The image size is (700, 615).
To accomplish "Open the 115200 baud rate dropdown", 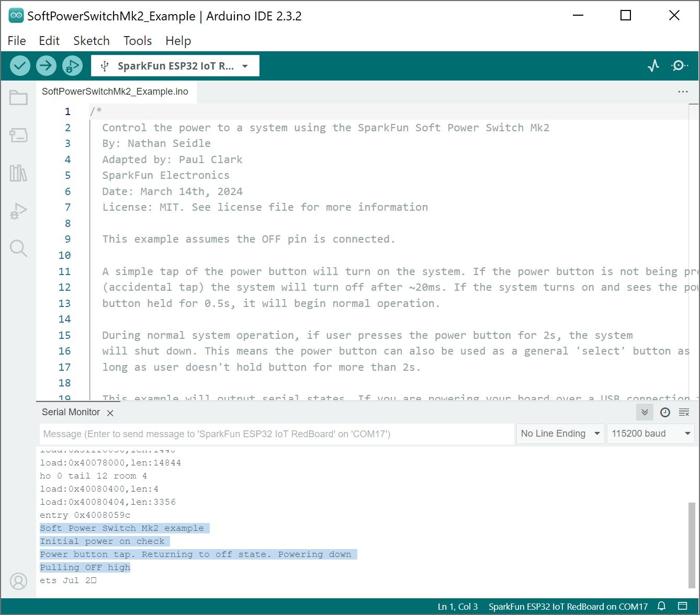I will pyautogui.click(x=651, y=434).
